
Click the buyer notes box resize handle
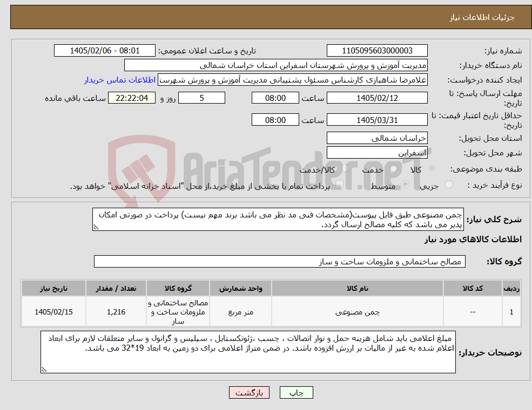[x=44, y=370]
